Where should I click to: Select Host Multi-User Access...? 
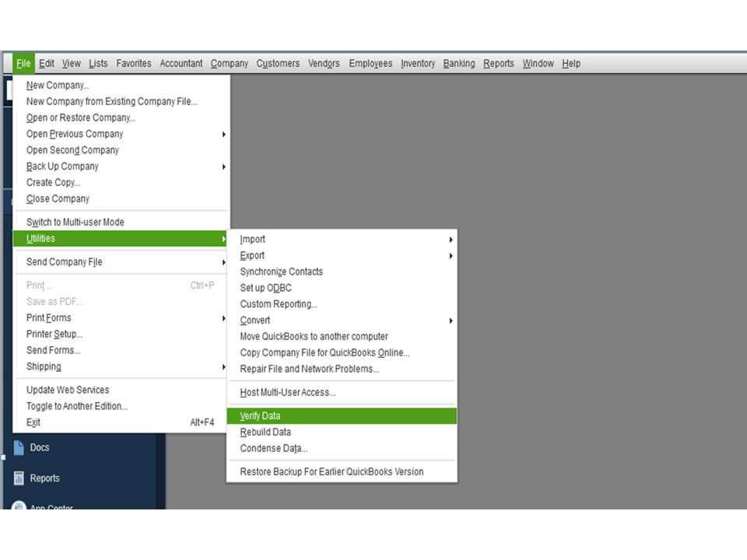[x=342, y=392]
